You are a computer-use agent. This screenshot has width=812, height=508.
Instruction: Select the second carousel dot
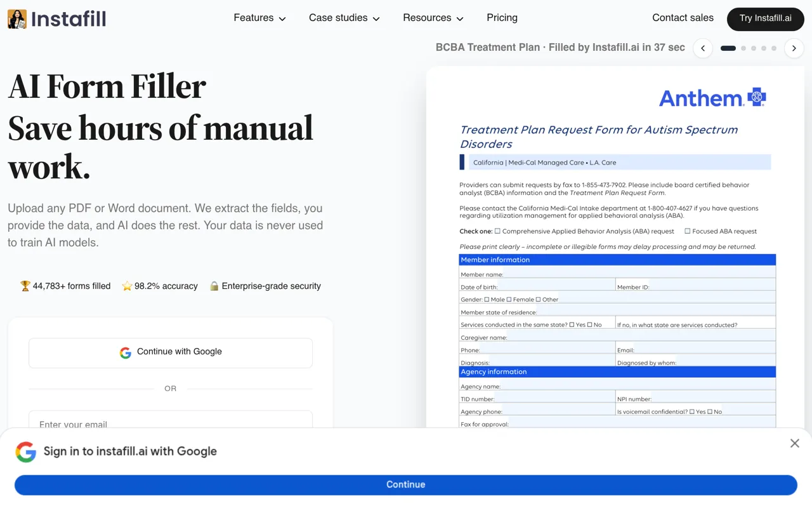pyautogui.click(x=743, y=48)
